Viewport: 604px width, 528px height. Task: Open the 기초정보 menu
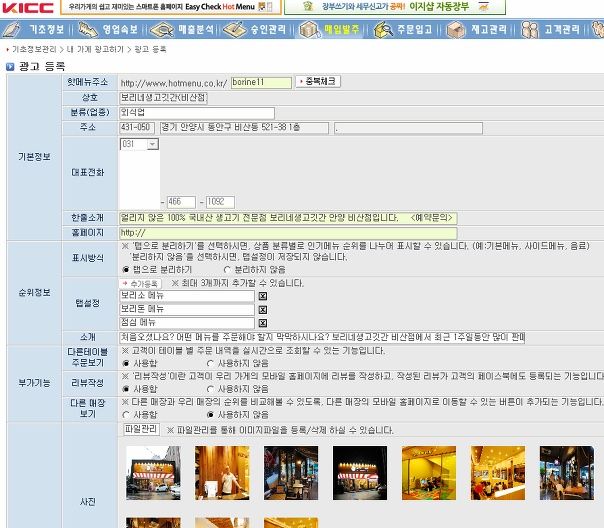(47, 30)
